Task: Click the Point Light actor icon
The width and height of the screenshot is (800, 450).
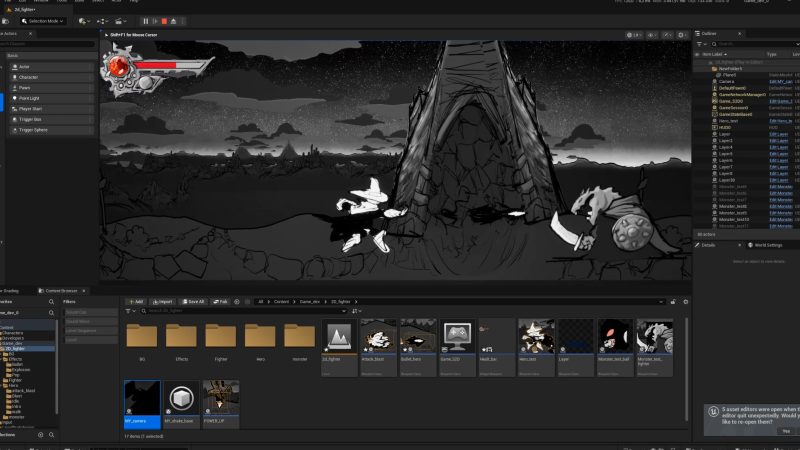Action: pos(12,98)
